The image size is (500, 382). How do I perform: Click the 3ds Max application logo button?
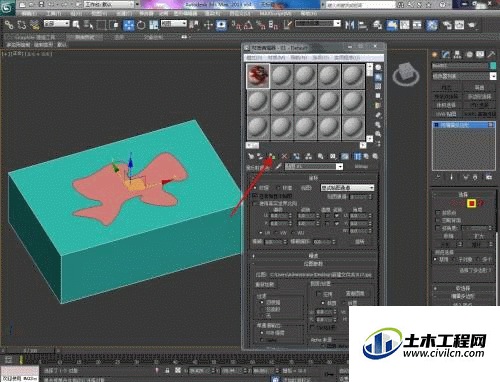click(x=7, y=7)
